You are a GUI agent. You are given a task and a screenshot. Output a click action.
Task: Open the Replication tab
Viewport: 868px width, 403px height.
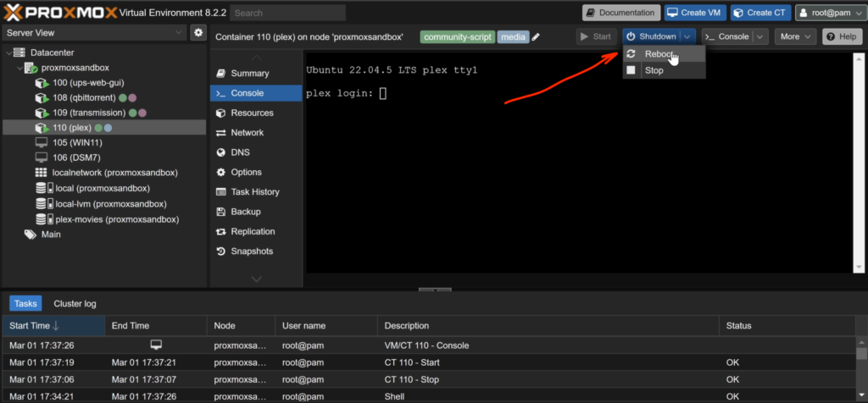point(256,232)
